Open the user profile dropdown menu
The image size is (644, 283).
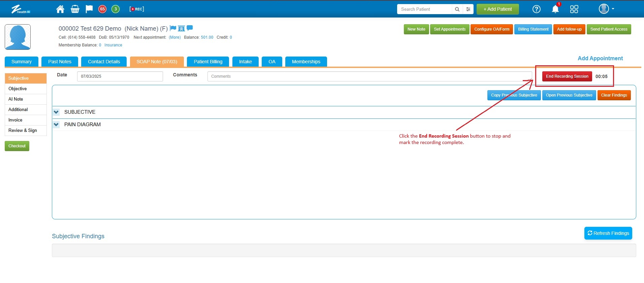click(x=606, y=9)
